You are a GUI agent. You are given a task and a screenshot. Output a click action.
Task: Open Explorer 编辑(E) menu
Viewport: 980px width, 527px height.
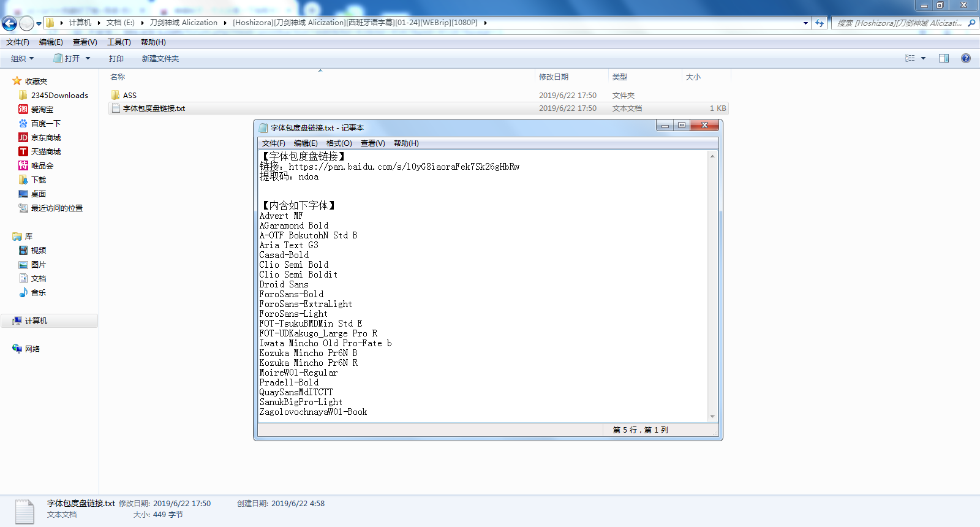coord(51,42)
